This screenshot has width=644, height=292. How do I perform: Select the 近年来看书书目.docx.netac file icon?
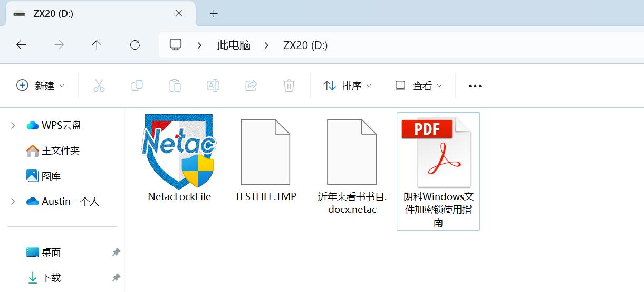[x=352, y=152]
